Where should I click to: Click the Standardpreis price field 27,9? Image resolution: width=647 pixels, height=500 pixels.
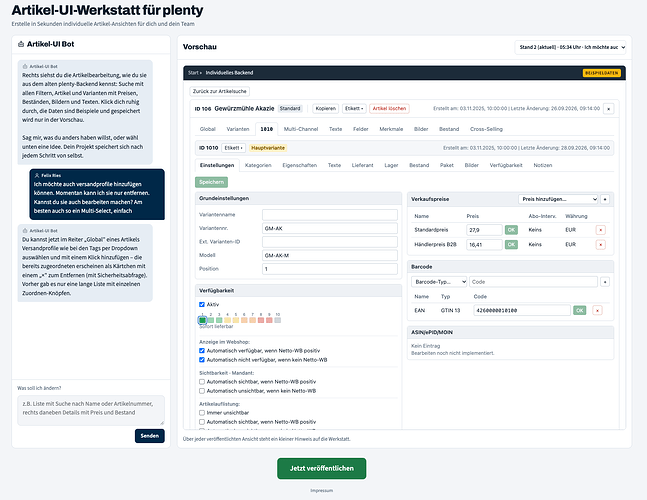484,230
